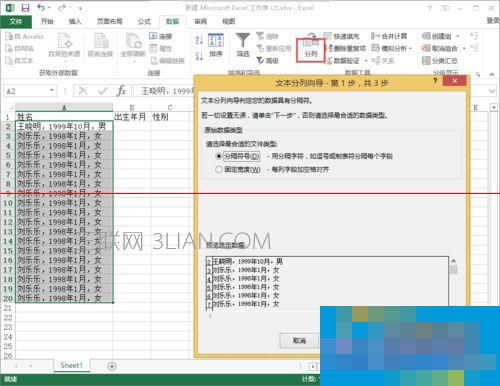Select 固定宽度(W) radio option

point(219,169)
